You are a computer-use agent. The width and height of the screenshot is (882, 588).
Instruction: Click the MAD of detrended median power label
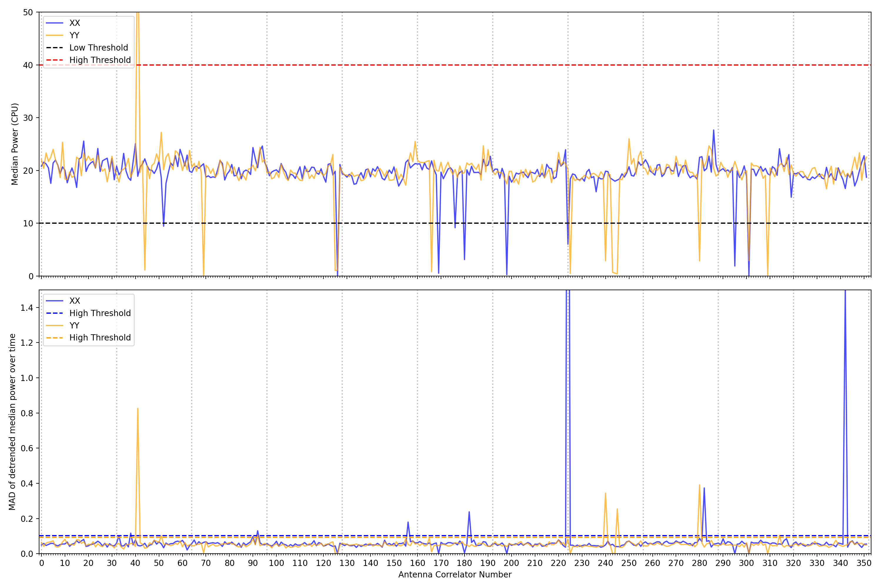[12, 422]
